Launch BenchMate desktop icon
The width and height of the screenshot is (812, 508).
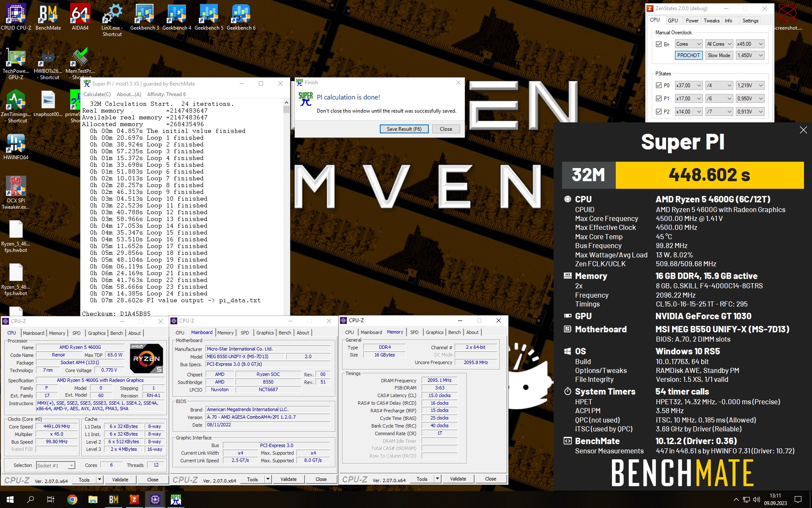(48, 17)
